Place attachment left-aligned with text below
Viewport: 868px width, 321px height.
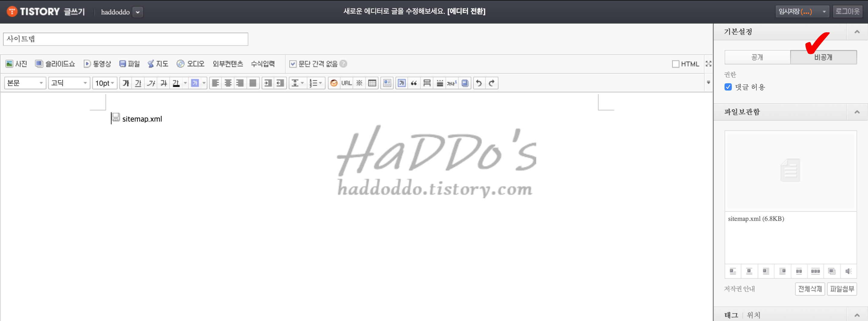click(733, 271)
